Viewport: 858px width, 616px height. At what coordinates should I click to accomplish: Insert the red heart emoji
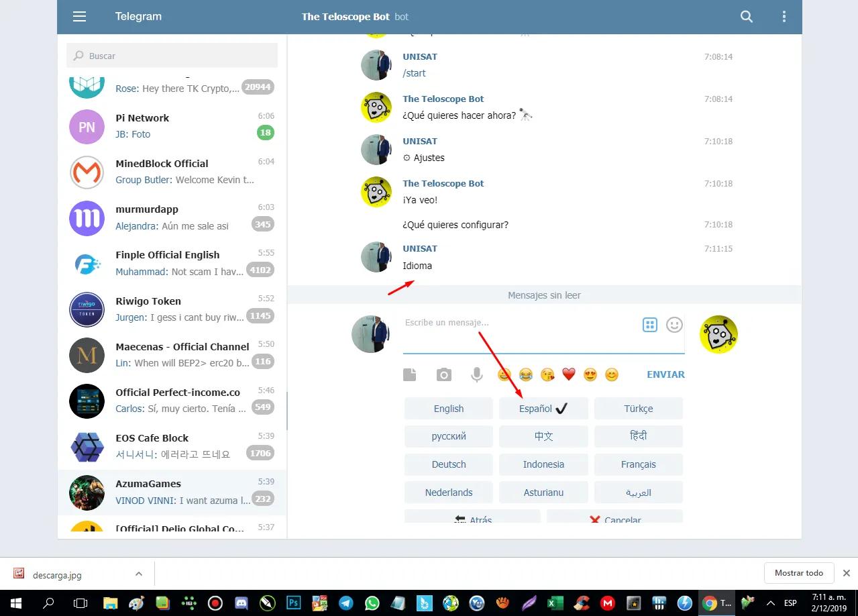tap(569, 374)
